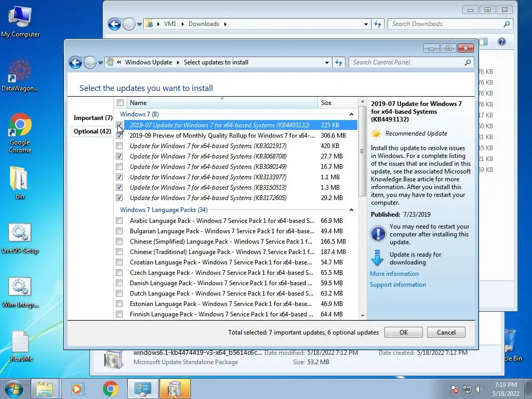
Task: Switch to Optional (42) updates tab
Action: 92,131
